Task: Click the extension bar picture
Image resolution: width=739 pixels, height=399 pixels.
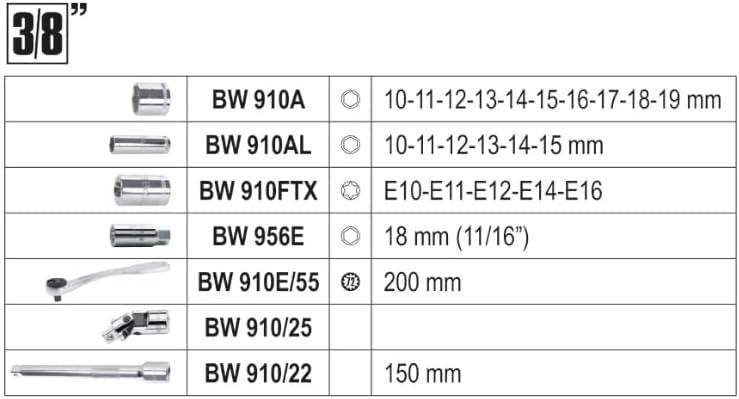Action: tap(90, 372)
